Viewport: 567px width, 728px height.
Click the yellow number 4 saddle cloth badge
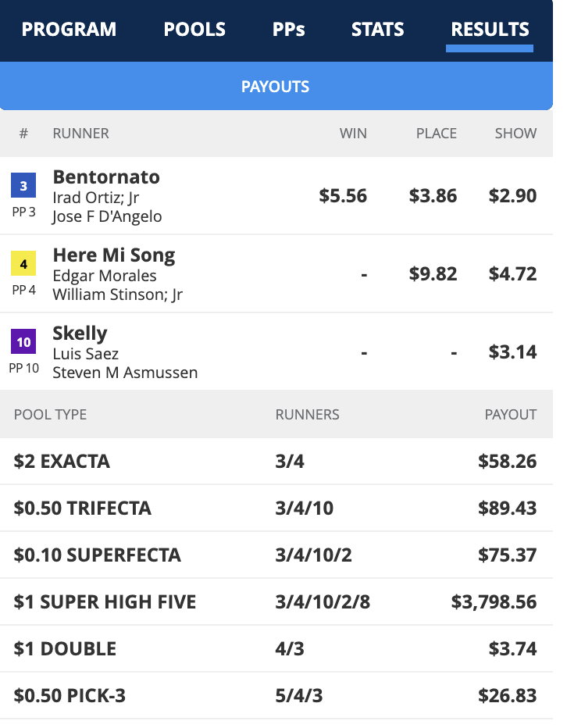click(23, 264)
